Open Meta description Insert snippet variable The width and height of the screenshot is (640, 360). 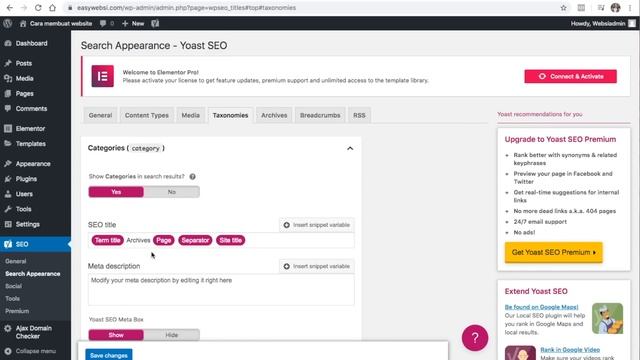317,266
